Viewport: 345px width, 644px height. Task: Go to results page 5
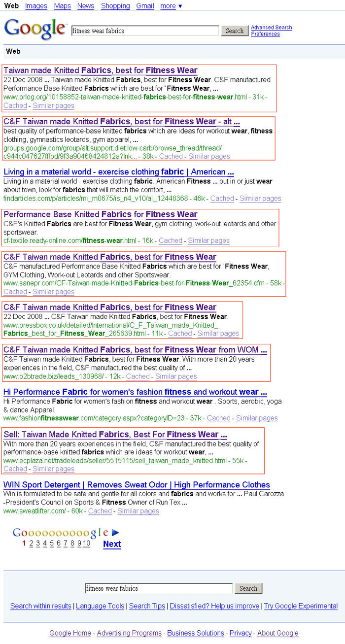coord(52,543)
